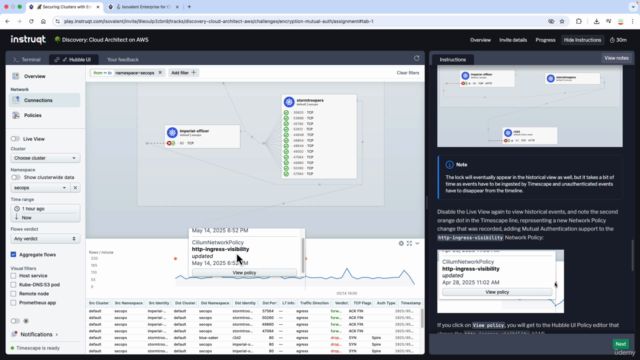Refresh the Hubble UI tab panel
The width and height of the screenshot is (640, 360).
click(417, 58)
